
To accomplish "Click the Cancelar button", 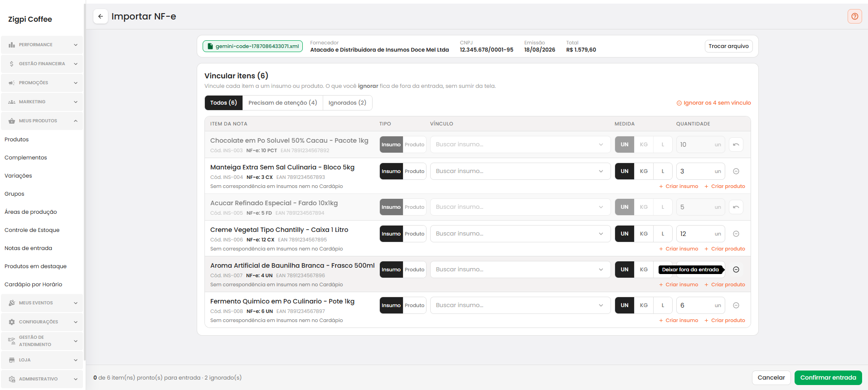I will point(771,378).
